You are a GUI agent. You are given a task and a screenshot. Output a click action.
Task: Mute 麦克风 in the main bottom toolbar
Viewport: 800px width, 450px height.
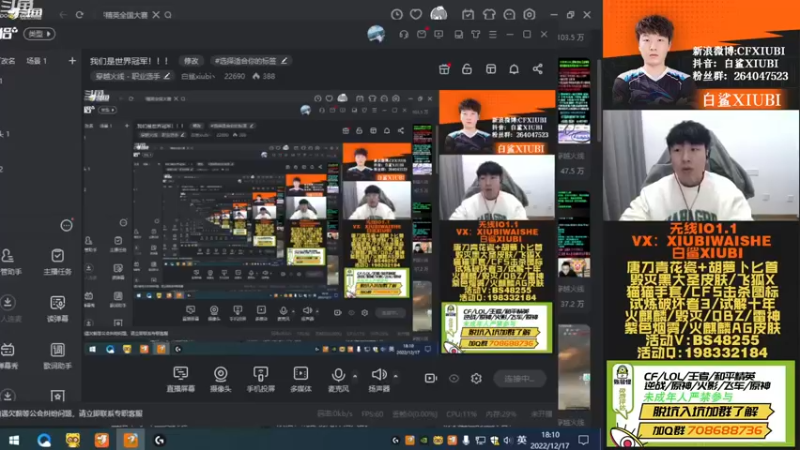[x=338, y=379]
